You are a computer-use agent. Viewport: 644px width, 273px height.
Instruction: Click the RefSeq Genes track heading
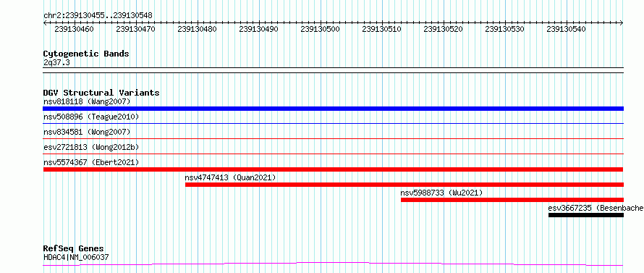[x=74, y=249]
